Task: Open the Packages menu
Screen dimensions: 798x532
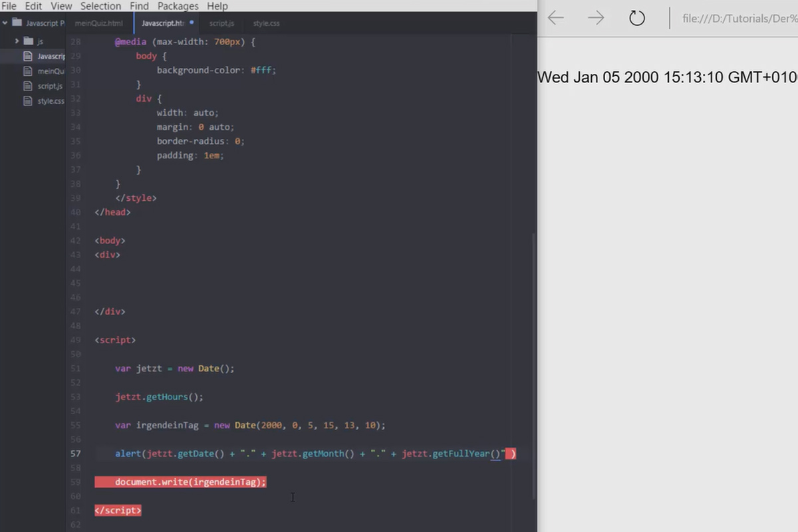Action: [x=178, y=6]
